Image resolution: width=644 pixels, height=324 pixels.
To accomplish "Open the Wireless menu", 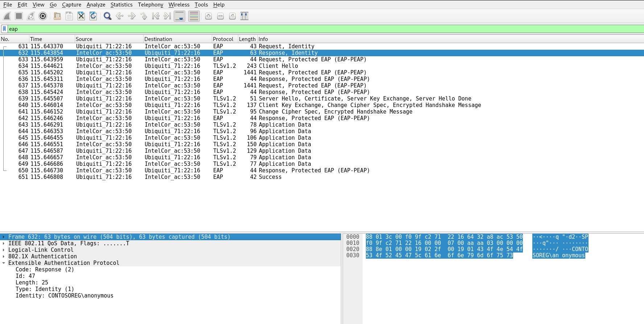I will [x=179, y=5].
